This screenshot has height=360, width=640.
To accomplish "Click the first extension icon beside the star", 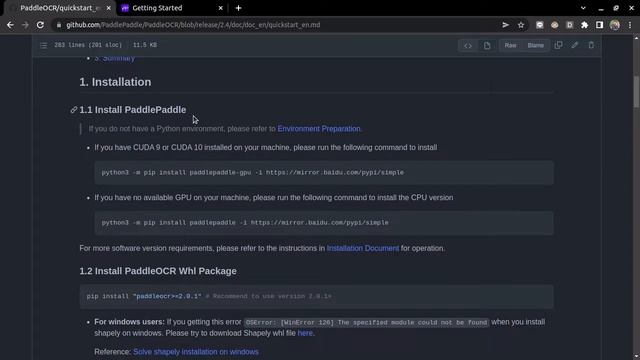I will pos(540,25).
